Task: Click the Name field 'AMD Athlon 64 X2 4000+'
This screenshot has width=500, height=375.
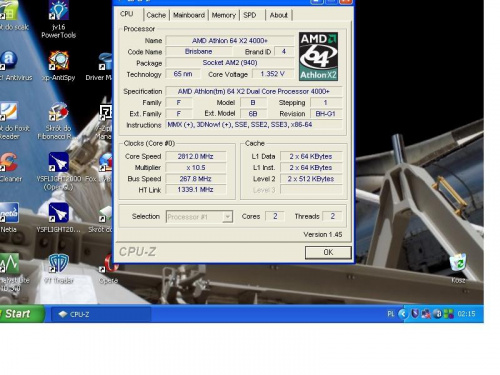Action: (x=230, y=41)
